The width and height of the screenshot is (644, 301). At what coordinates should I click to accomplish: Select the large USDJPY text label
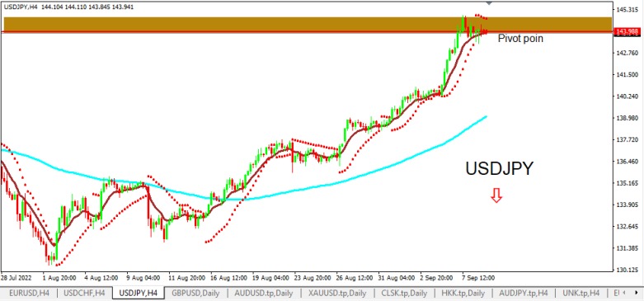pyautogui.click(x=499, y=168)
